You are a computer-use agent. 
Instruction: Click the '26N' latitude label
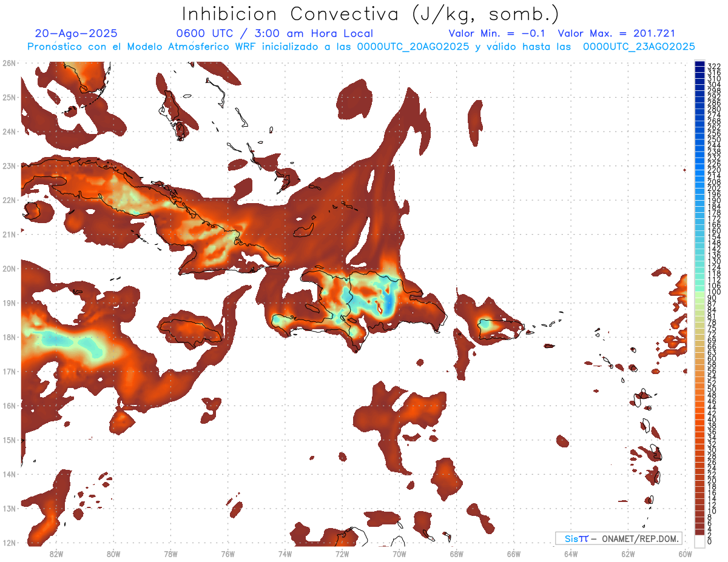coord(9,63)
